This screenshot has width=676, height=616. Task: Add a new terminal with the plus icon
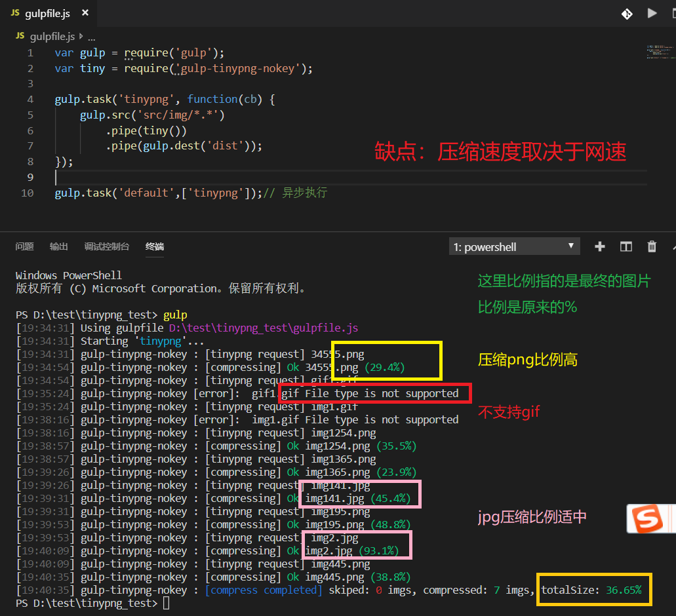pos(599,246)
